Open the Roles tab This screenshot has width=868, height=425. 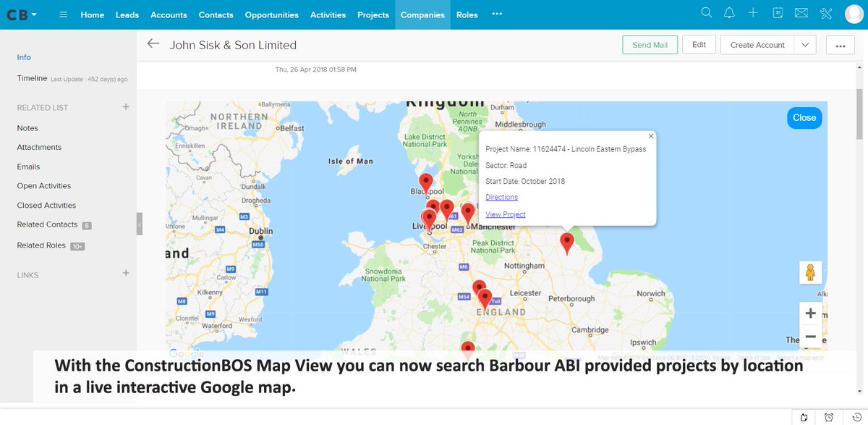click(x=467, y=14)
